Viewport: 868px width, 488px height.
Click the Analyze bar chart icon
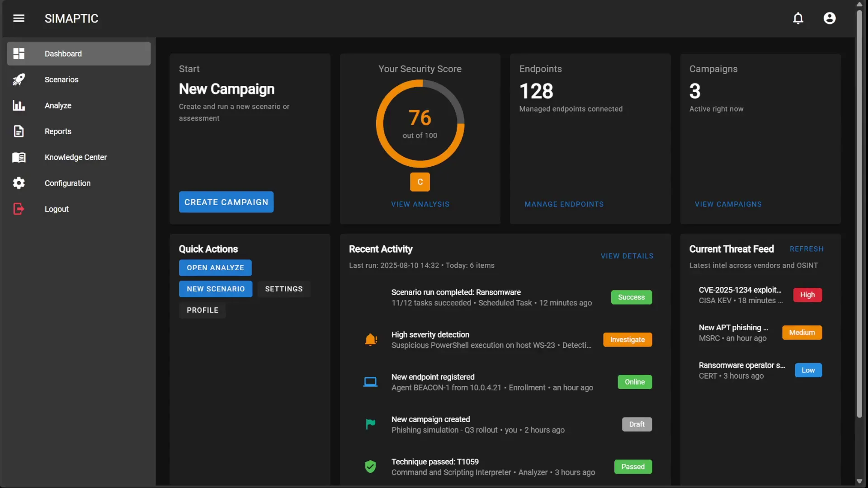tap(19, 105)
